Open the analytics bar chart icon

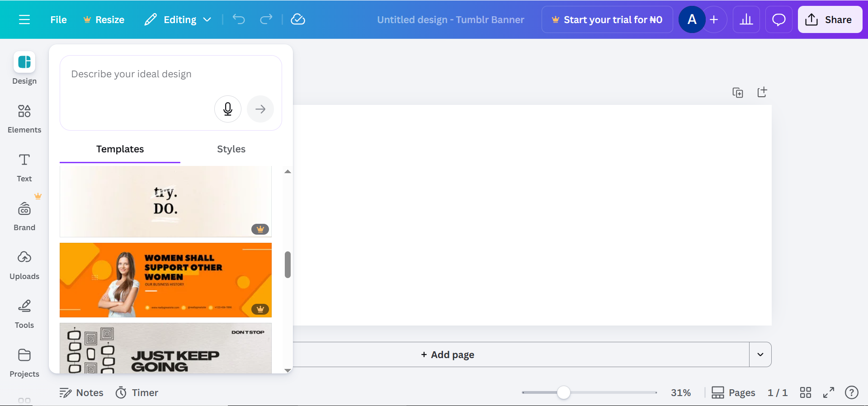pyautogui.click(x=746, y=19)
